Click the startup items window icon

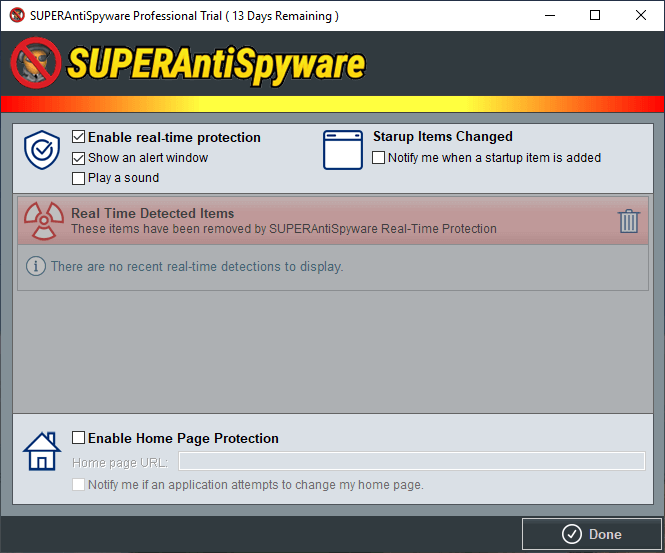pyautogui.click(x=343, y=150)
